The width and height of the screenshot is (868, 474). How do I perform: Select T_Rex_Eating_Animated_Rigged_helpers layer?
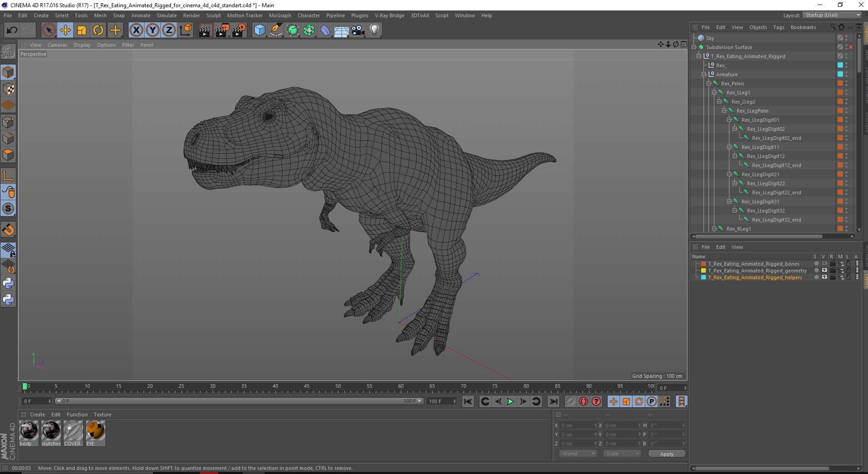tap(755, 277)
